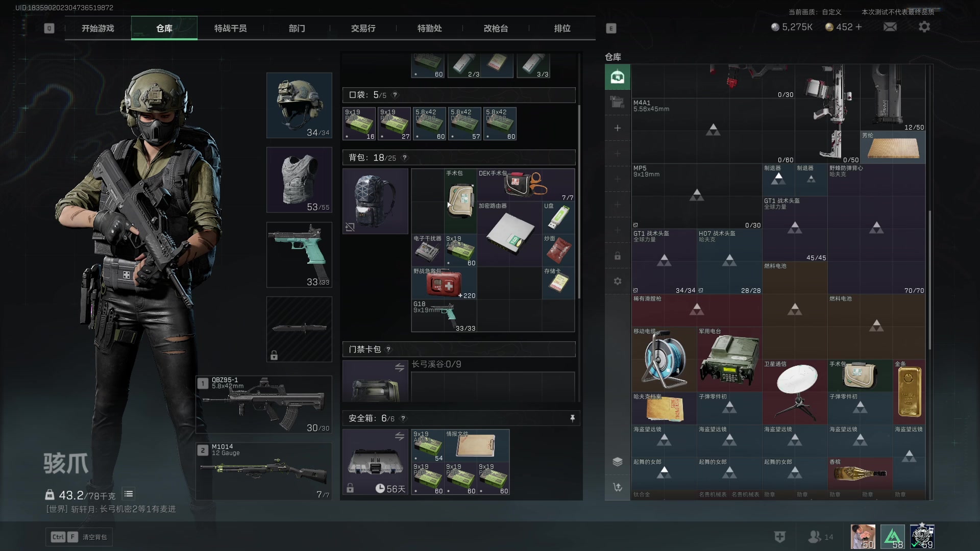Select G18 pistol in backpack
This screenshot has width=980, height=551.
(444, 316)
